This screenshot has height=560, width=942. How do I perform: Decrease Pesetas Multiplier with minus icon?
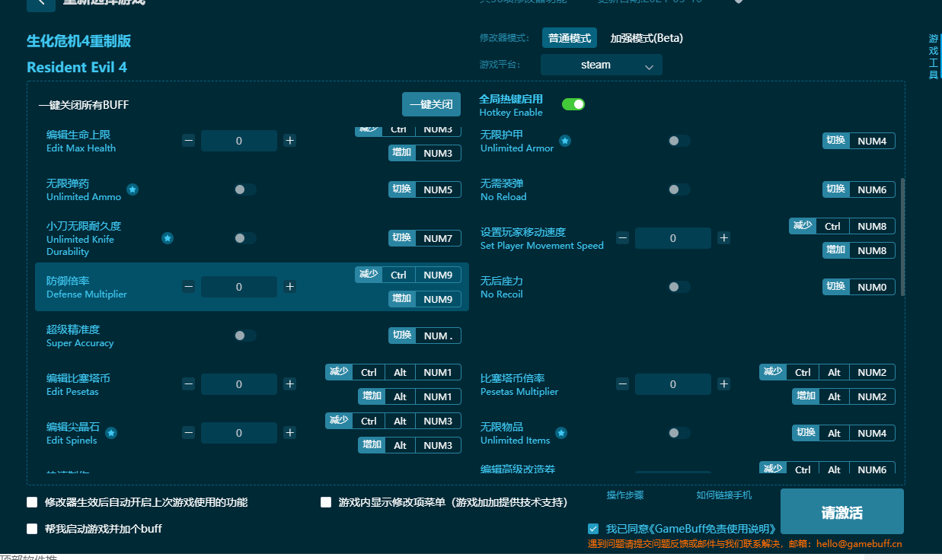pyautogui.click(x=622, y=384)
